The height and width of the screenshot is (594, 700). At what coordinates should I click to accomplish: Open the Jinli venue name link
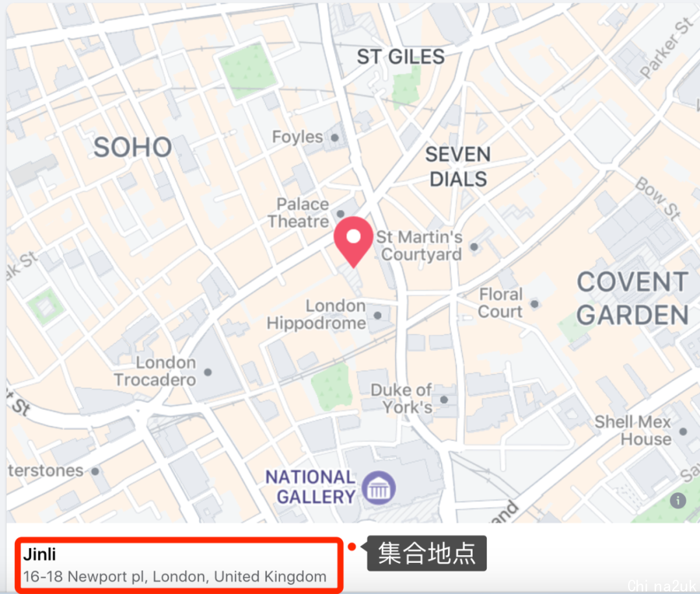coord(40,554)
